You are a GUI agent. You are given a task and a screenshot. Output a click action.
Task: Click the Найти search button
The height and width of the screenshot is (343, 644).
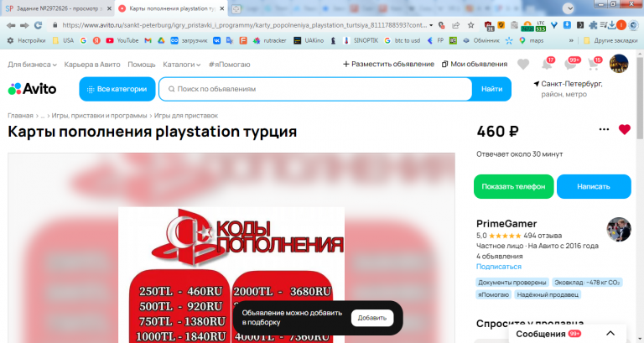[x=491, y=89]
